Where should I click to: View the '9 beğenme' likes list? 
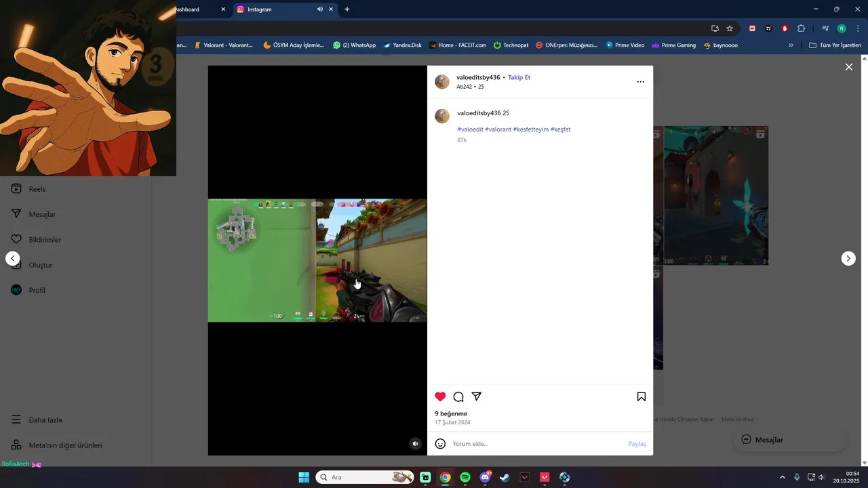click(x=451, y=413)
